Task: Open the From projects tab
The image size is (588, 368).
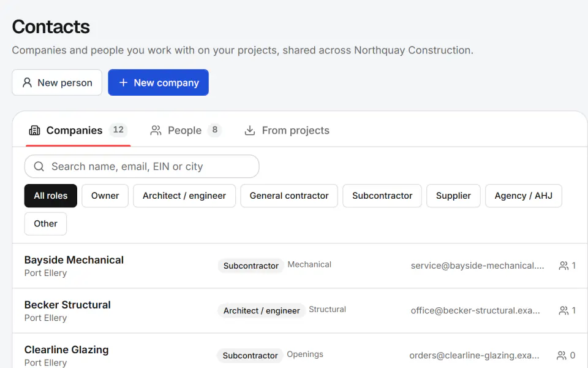Action: coord(287,130)
